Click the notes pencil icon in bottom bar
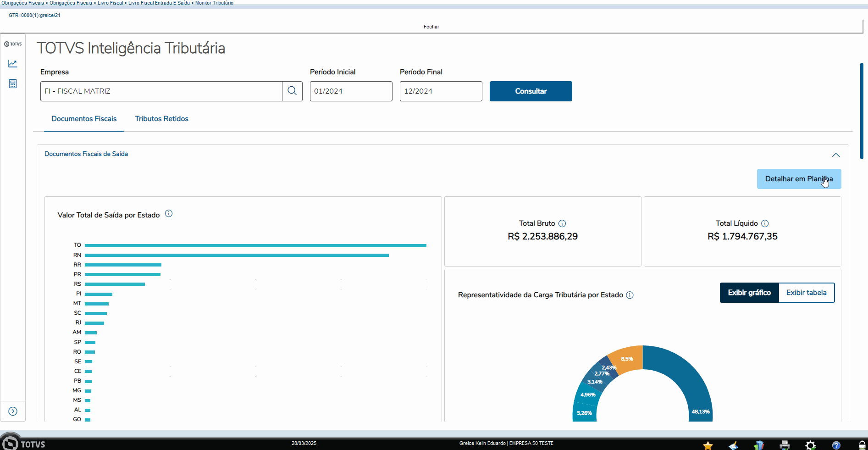This screenshot has height=450, width=868. 733,445
